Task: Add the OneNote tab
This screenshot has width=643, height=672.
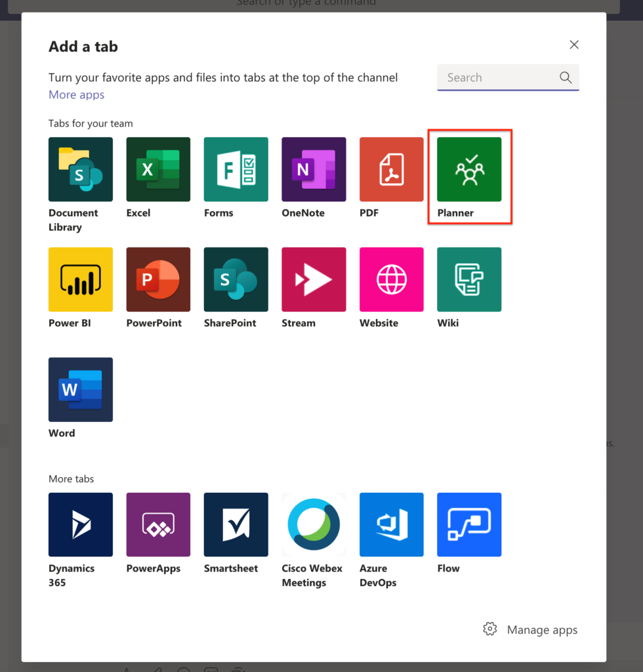Action: [x=314, y=169]
